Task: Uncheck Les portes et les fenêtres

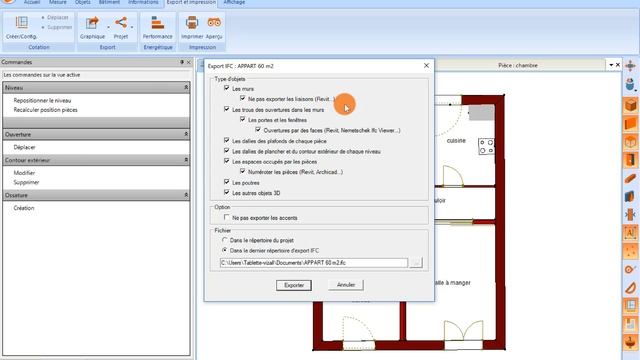Action: 242,120
